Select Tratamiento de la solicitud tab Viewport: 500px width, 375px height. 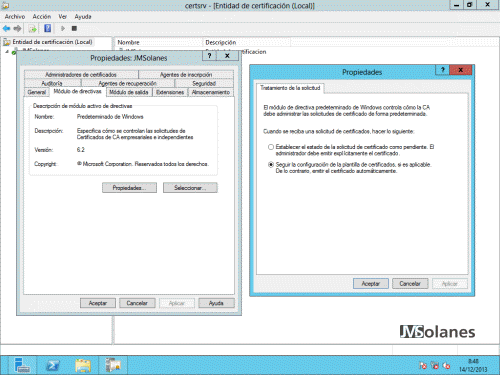tap(290, 88)
